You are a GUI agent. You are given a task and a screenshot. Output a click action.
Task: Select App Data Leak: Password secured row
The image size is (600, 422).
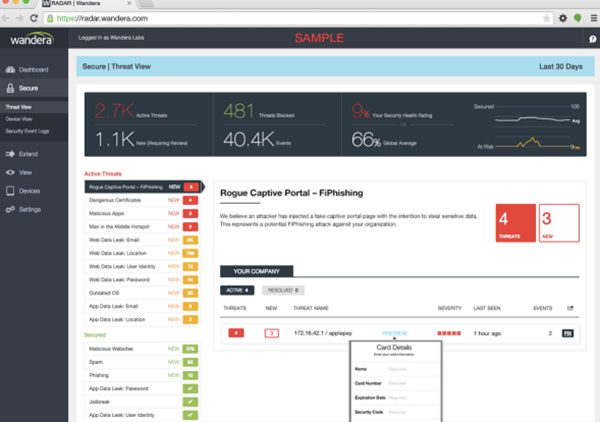pos(142,389)
